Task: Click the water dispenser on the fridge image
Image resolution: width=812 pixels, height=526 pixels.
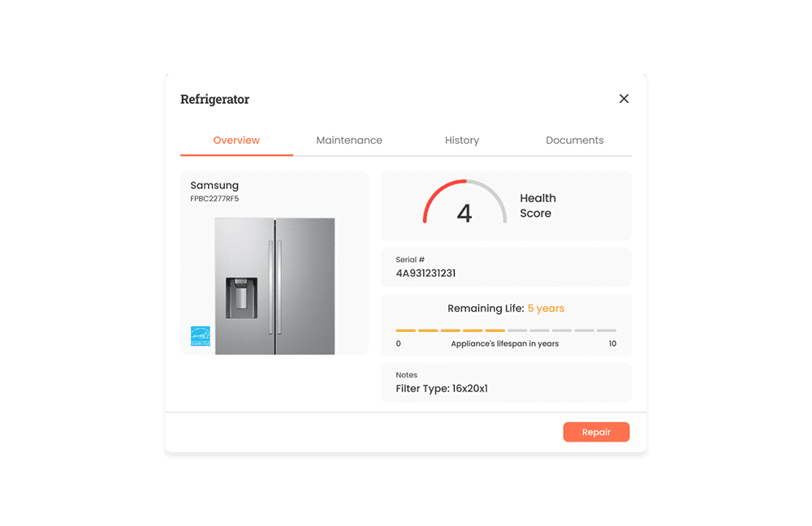Action: 241,298
